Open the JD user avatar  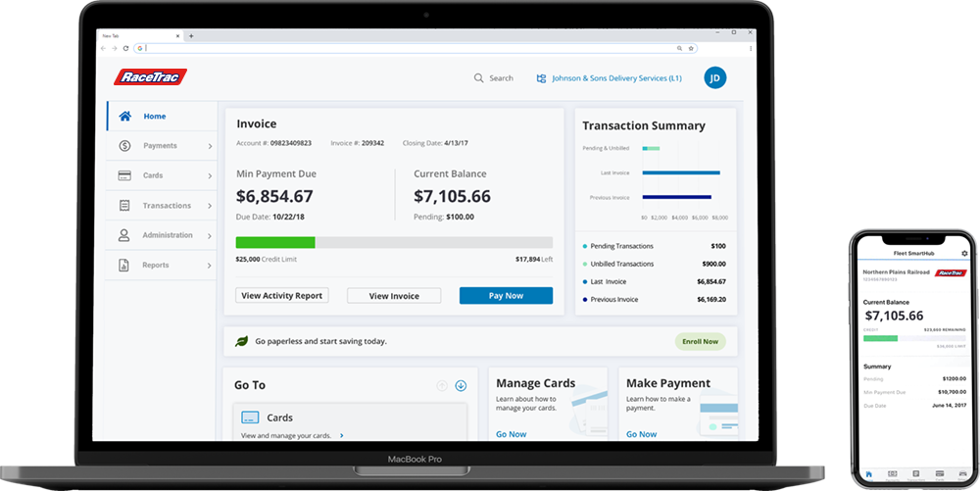pyautogui.click(x=715, y=77)
